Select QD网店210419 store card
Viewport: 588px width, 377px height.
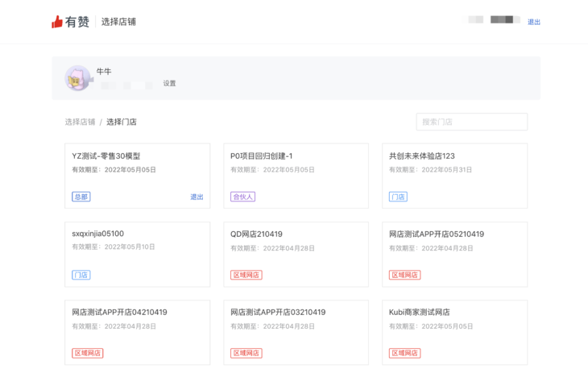tap(296, 246)
